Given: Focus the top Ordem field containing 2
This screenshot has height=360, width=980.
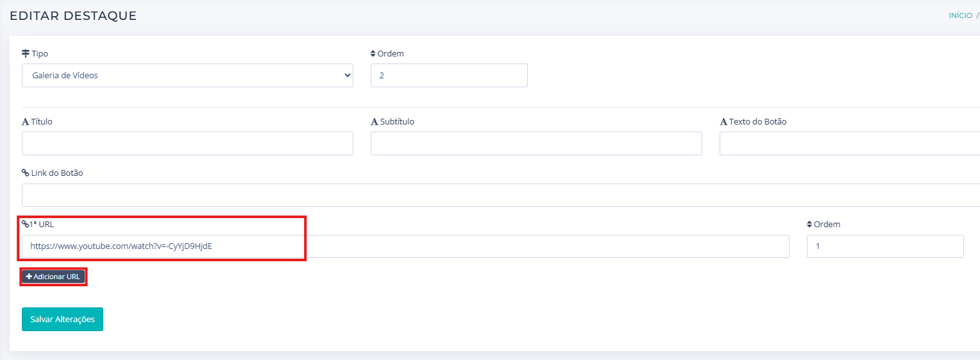Looking at the screenshot, I should [449, 76].
